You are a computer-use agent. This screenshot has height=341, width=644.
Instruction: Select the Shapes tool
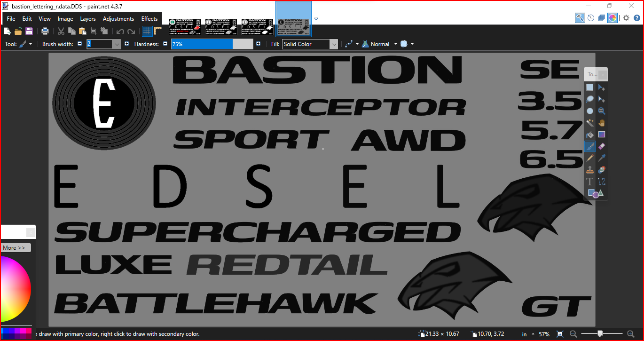coord(596,193)
